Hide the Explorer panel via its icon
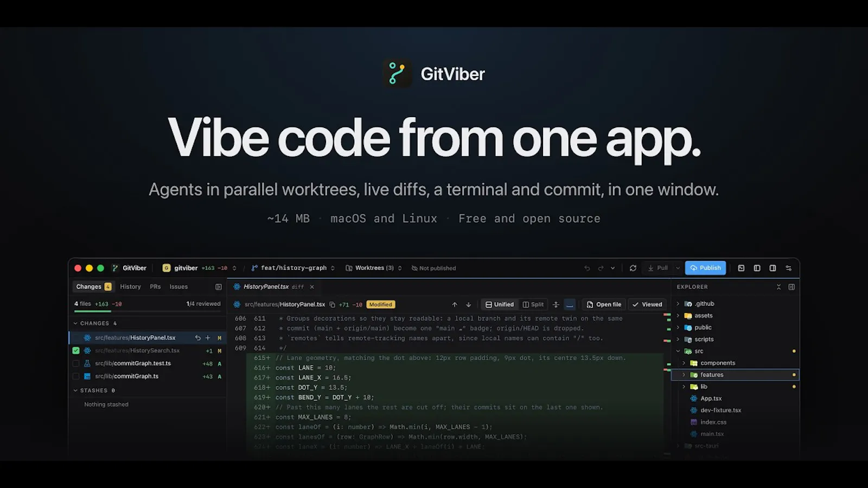 [x=792, y=287]
